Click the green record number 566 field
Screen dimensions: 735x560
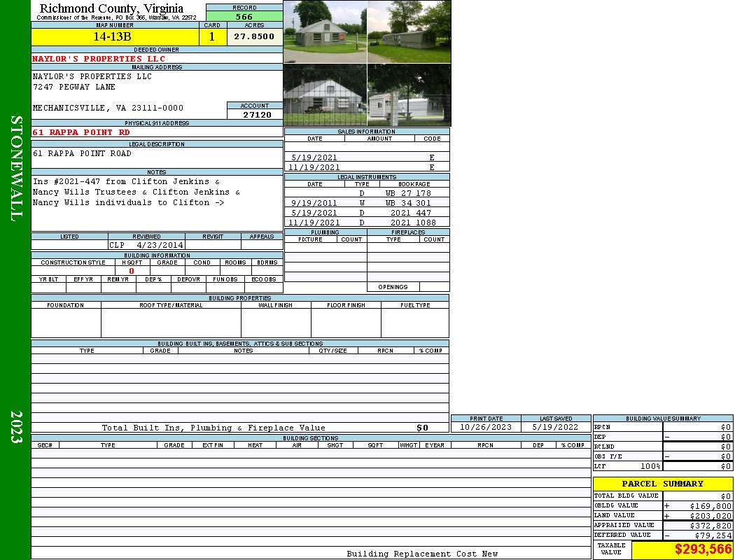click(x=244, y=17)
